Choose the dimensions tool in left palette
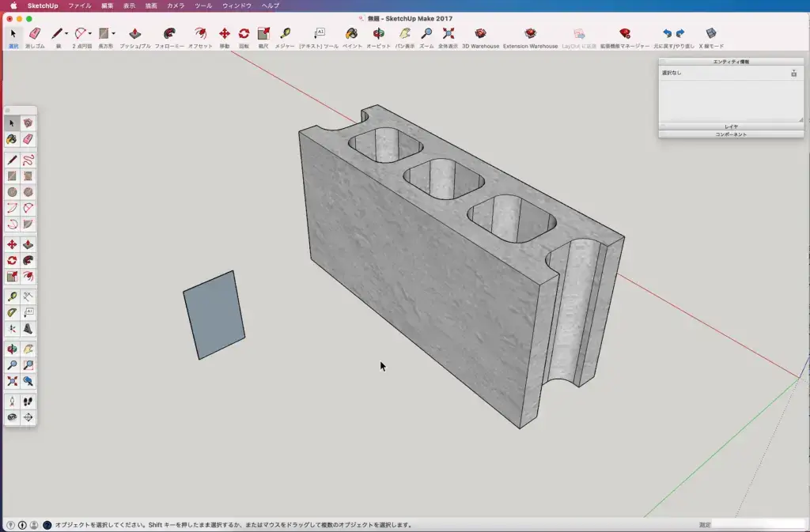This screenshot has height=532, width=810. pos(28,296)
